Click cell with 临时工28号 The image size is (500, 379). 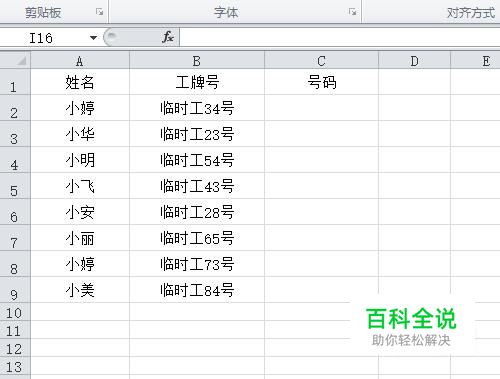coord(197,212)
